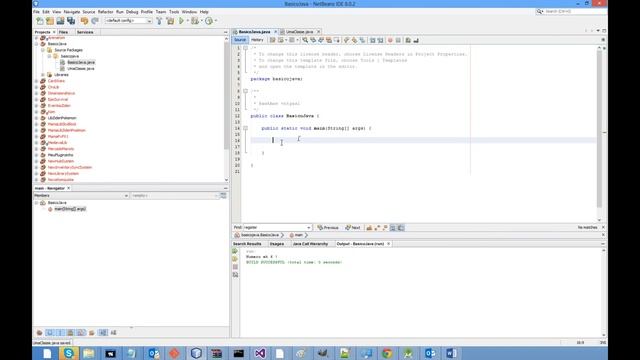This screenshot has height=360, width=640.
Task: Toggle Whole Words in the Find bar
Action: pos(377,228)
